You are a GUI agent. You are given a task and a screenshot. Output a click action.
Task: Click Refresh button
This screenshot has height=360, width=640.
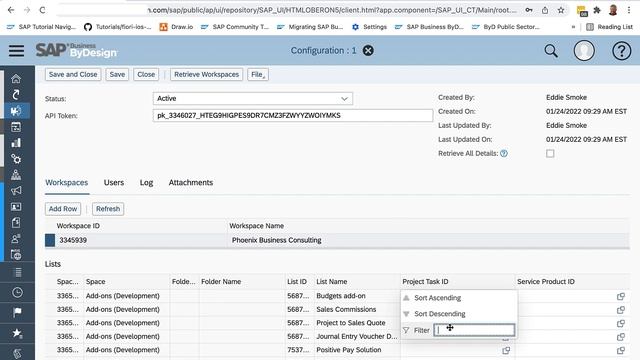point(108,209)
